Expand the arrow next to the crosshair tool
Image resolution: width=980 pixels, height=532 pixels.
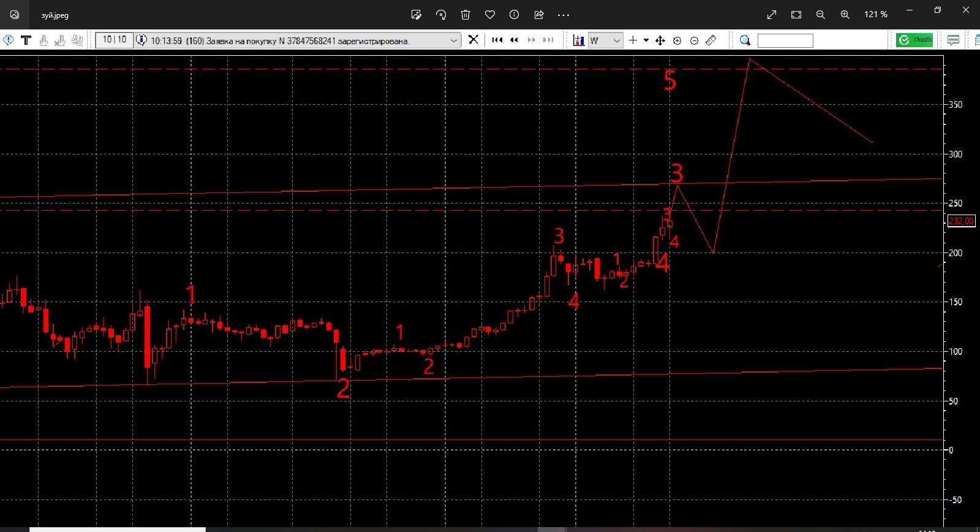[x=646, y=40]
